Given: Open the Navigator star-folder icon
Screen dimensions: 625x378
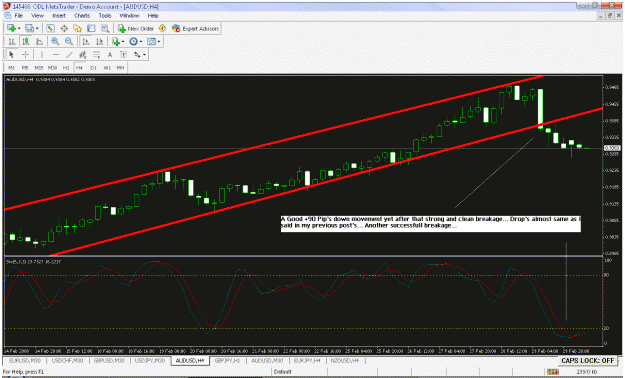Looking at the screenshot, I should point(77,28).
